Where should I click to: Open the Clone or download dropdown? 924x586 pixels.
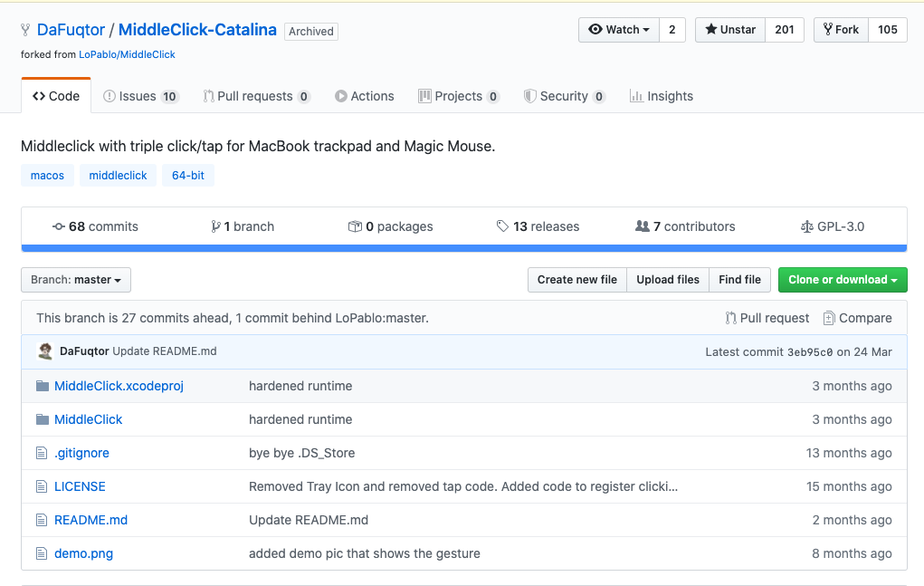tap(842, 280)
